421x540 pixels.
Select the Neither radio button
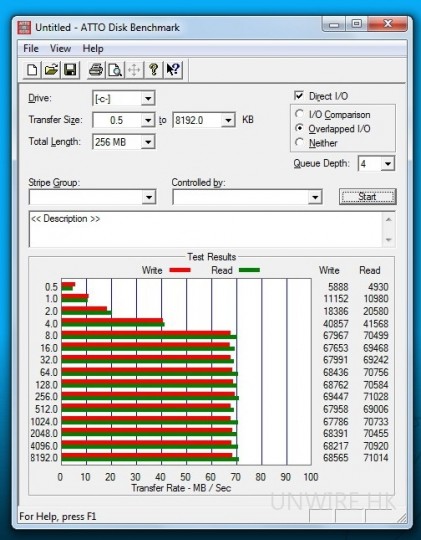(299, 142)
